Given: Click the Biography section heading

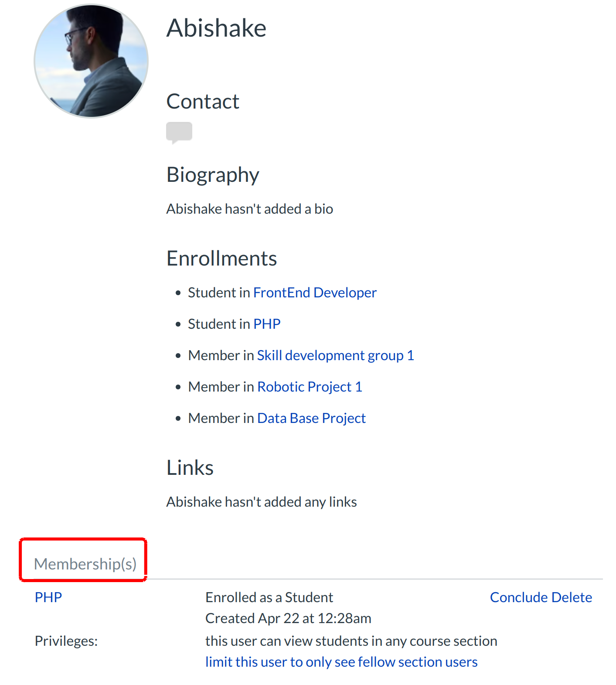Looking at the screenshot, I should 212,174.
